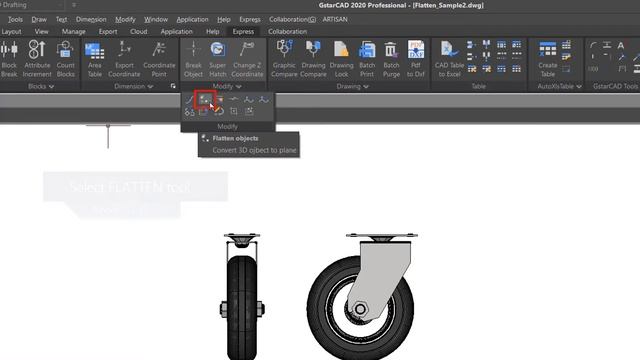This screenshot has width=640, height=360.
Task: Pick the Break Object tool
Action: [193, 59]
